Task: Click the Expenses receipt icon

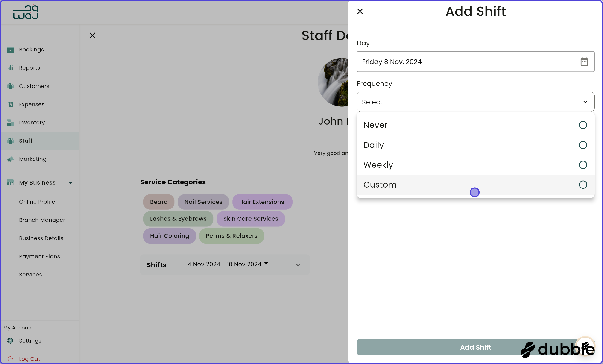Action: click(10, 104)
